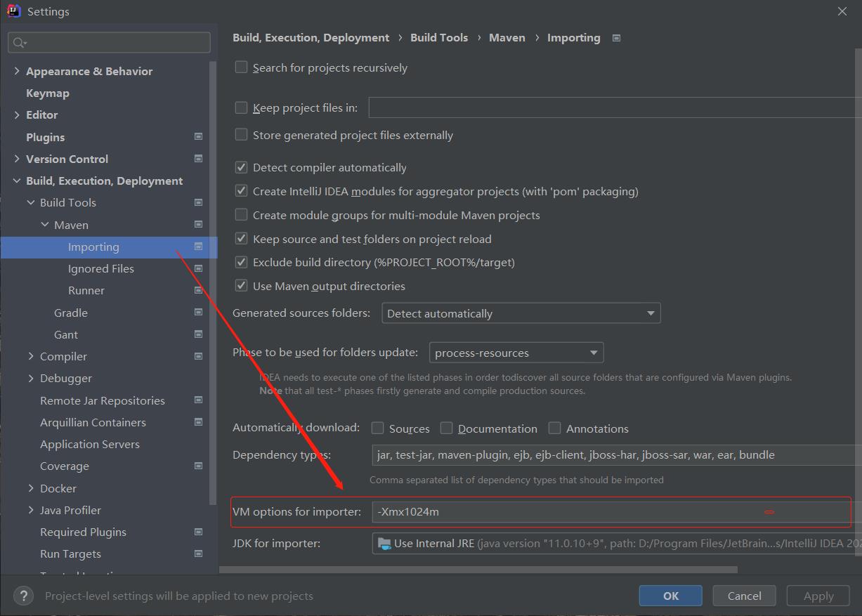Screen dimensions: 862x616
Task: Click the project-level icon next to the Importing breadcrumb
Action: tap(616, 38)
